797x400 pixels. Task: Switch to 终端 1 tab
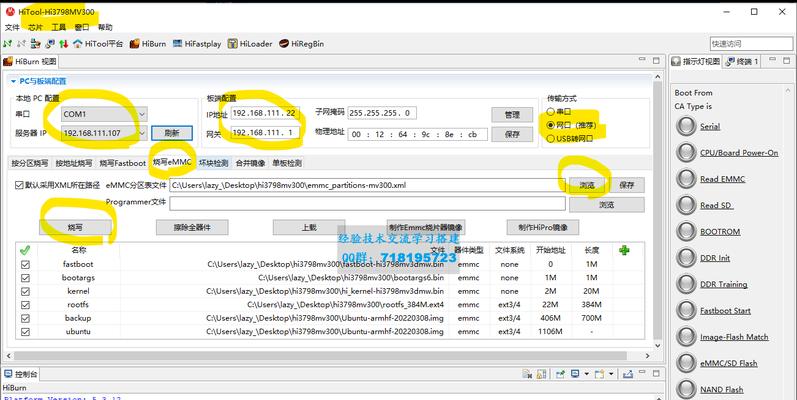point(743,61)
